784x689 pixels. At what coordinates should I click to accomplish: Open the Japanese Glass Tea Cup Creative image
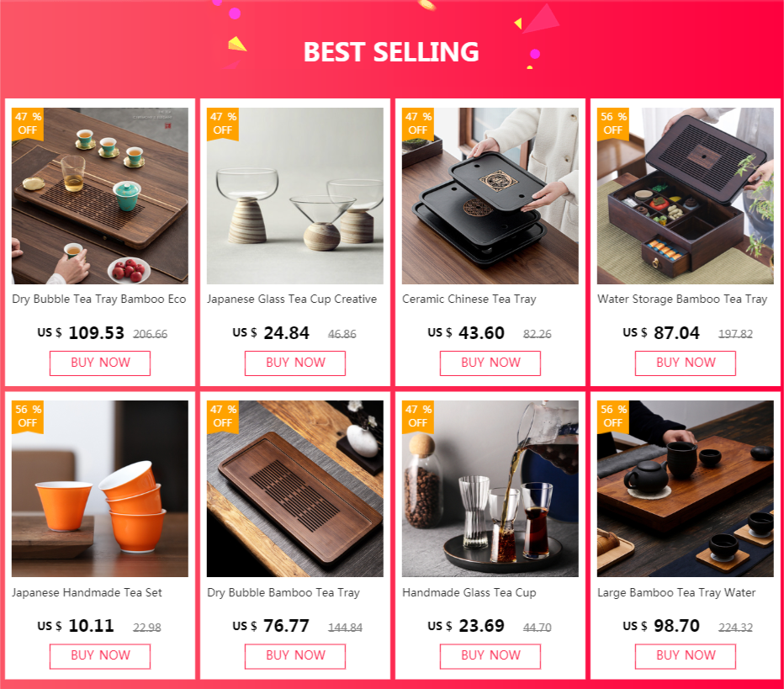click(x=295, y=196)
